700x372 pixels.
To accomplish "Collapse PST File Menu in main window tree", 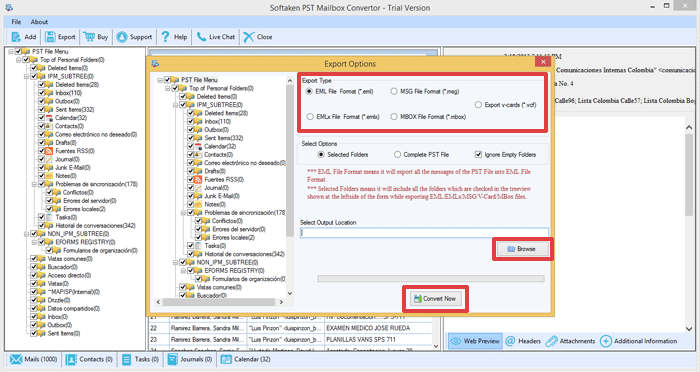I will click(x=11, y=52).
